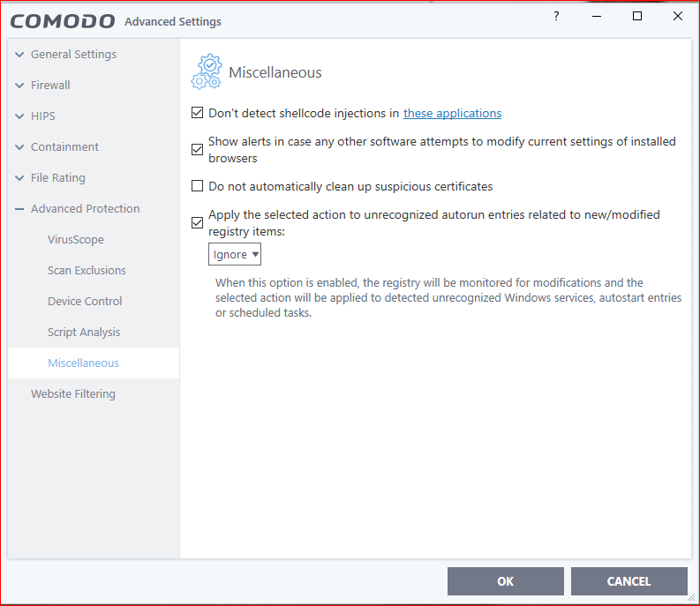Collapse the Advanced Protection section
The image size is (700, 606).
click(19, 209)
